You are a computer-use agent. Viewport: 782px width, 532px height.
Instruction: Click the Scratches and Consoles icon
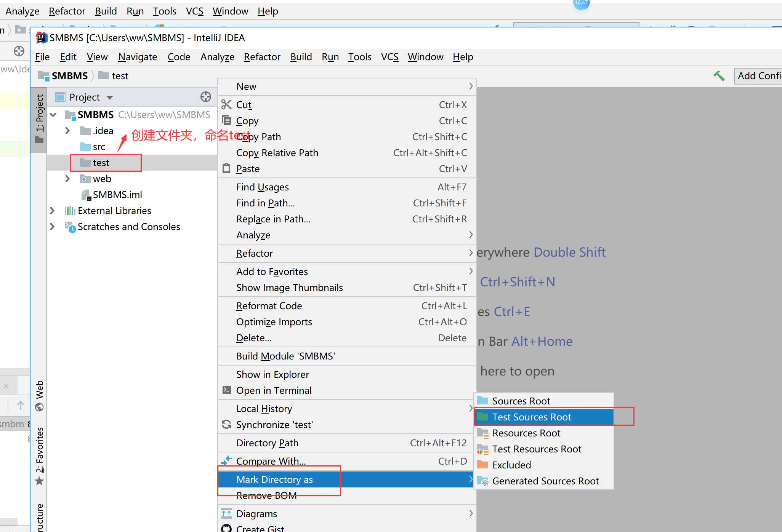coord(70,227)
